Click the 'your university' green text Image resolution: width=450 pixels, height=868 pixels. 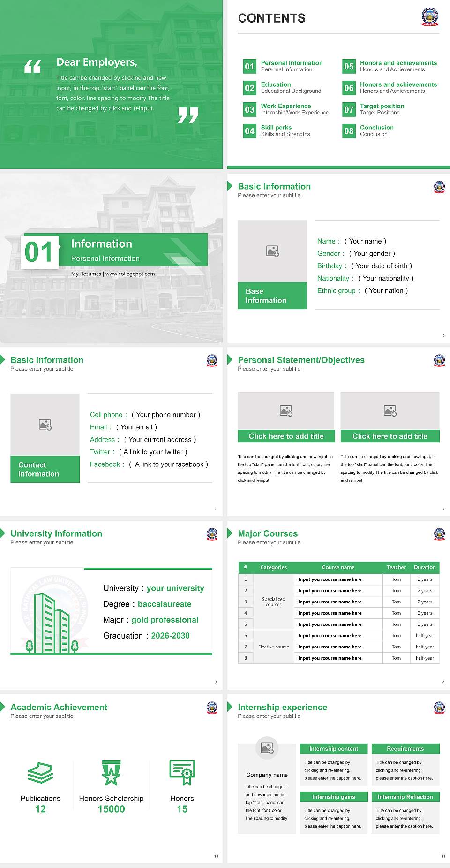[x=175, y=588]
